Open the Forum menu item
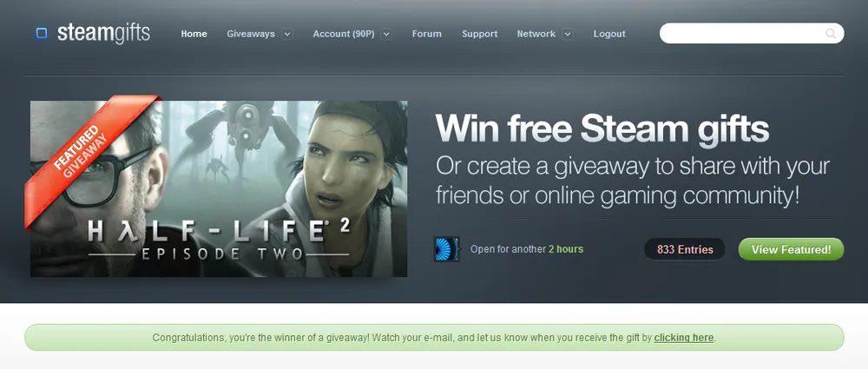This screenshot has height=369, width=868. tap(427, 34)
